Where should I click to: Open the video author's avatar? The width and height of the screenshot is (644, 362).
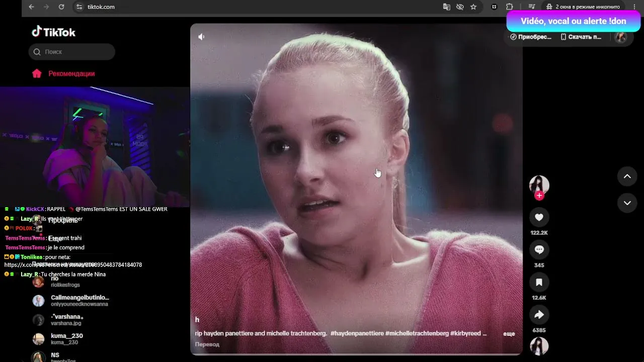[539, 185]
